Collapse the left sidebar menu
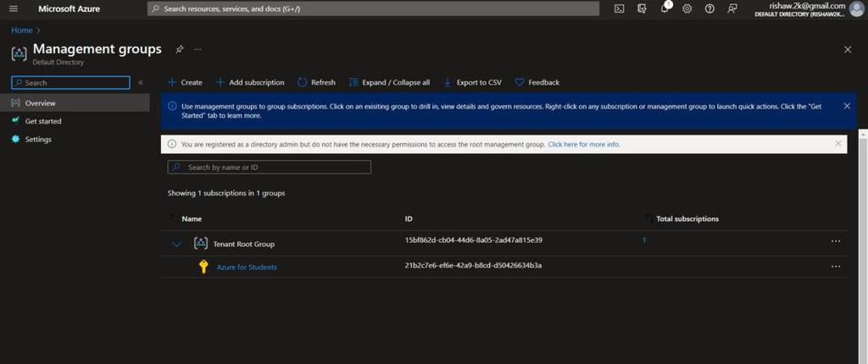 [x=140, y=82]
